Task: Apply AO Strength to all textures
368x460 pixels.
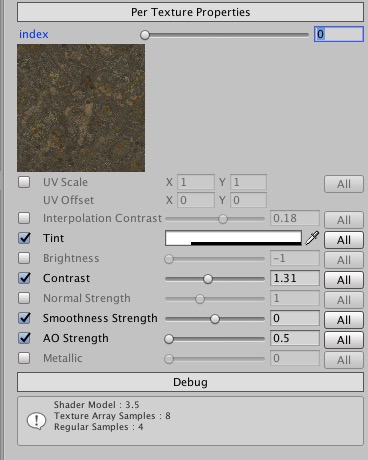Action: (x=344, y=340)
